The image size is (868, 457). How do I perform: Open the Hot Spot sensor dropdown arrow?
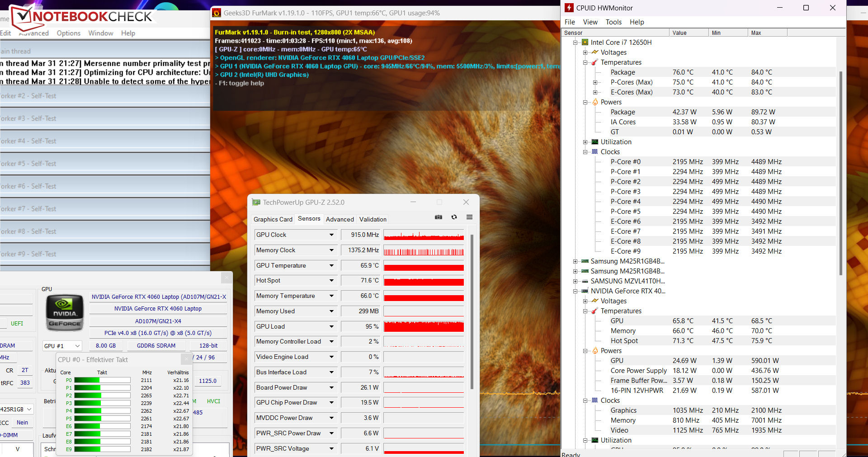pyautogui.click(x=331, y=281)
